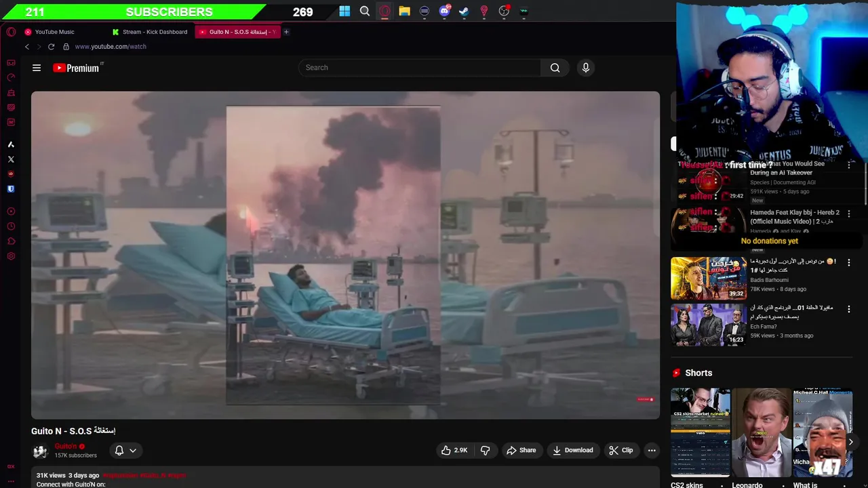This screenshot has height=488, width=868.
Task: Like the video with thumbs up
Action: [454, 450]
